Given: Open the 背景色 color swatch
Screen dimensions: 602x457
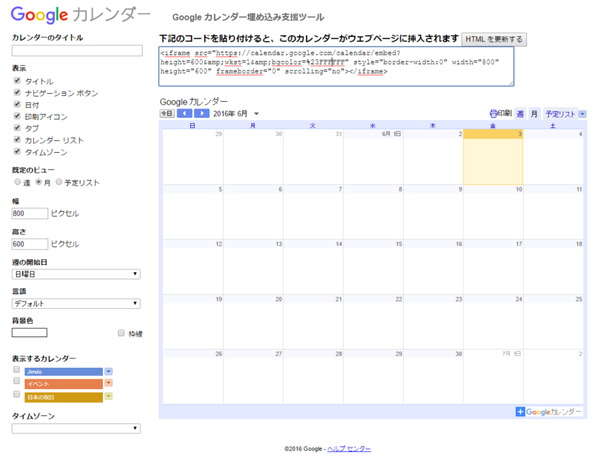Looking at the screenshot, I should 30,333.
